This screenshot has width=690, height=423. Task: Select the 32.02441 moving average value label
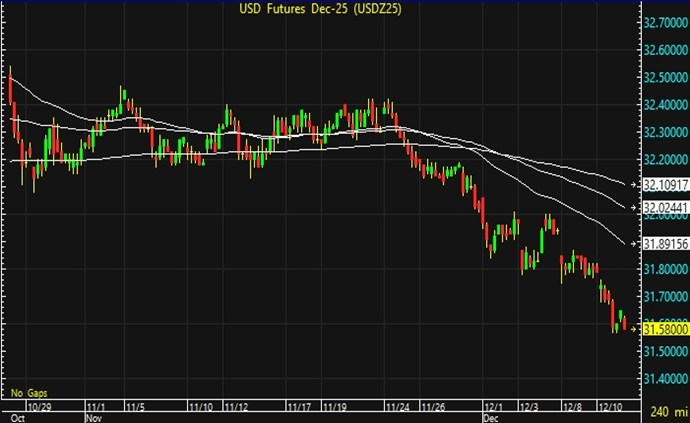664,207
